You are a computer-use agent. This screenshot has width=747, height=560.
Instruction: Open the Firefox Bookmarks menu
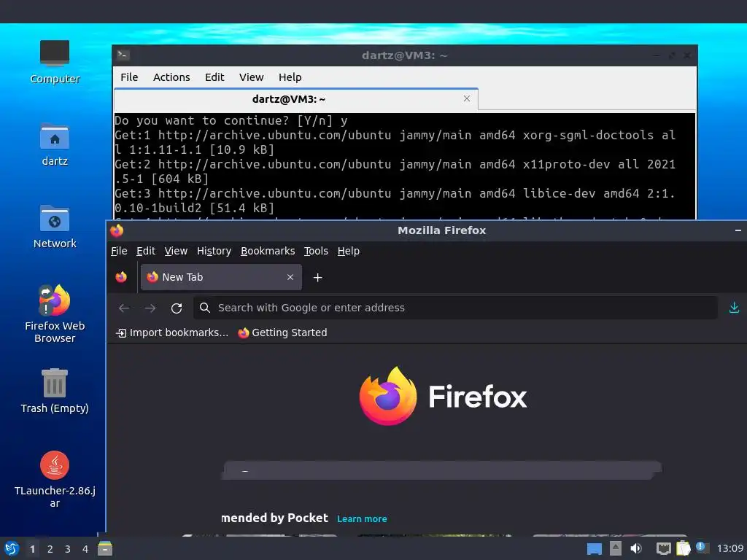click(x=268, y=251)
